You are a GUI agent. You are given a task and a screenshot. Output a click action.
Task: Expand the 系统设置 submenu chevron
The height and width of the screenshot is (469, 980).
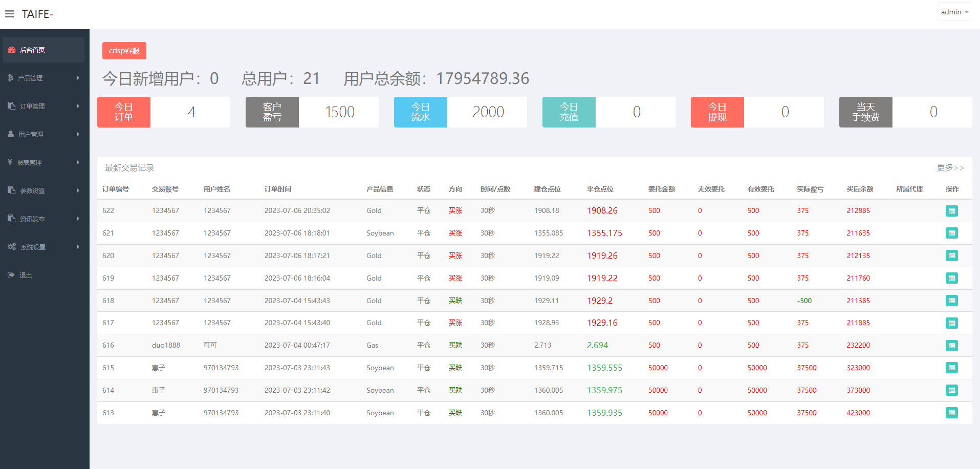pyautogui.click(x=78, y=247)
